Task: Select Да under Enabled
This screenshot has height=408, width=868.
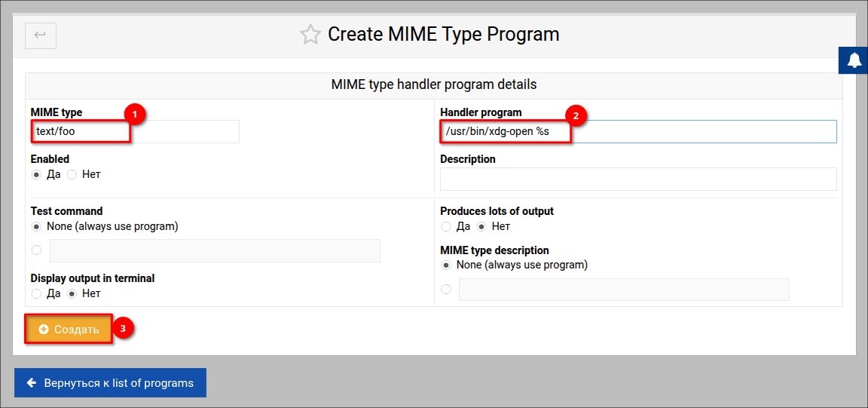Action: [36, 174]
